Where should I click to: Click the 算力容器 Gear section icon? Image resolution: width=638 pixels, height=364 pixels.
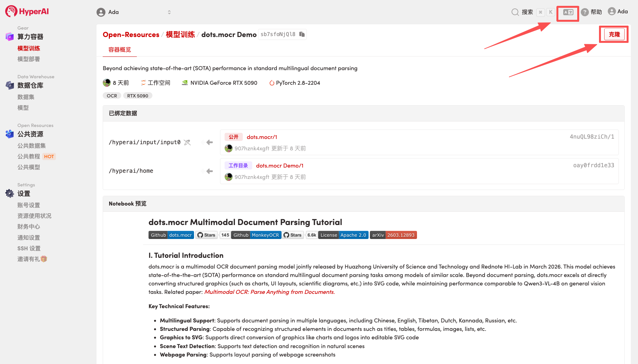point(9,36)
